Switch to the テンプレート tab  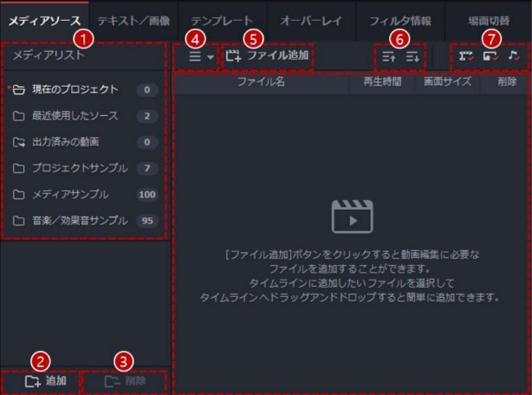[x=222, y=19]
